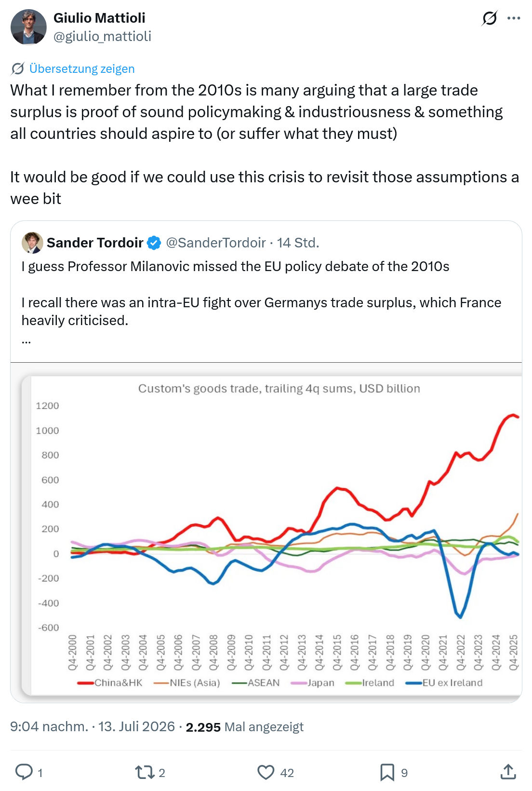Viewport: 532px width, 791px height.
Task: Click the @SanderTordoir handle
Action: pyautogui.click(x=216, y=243)
